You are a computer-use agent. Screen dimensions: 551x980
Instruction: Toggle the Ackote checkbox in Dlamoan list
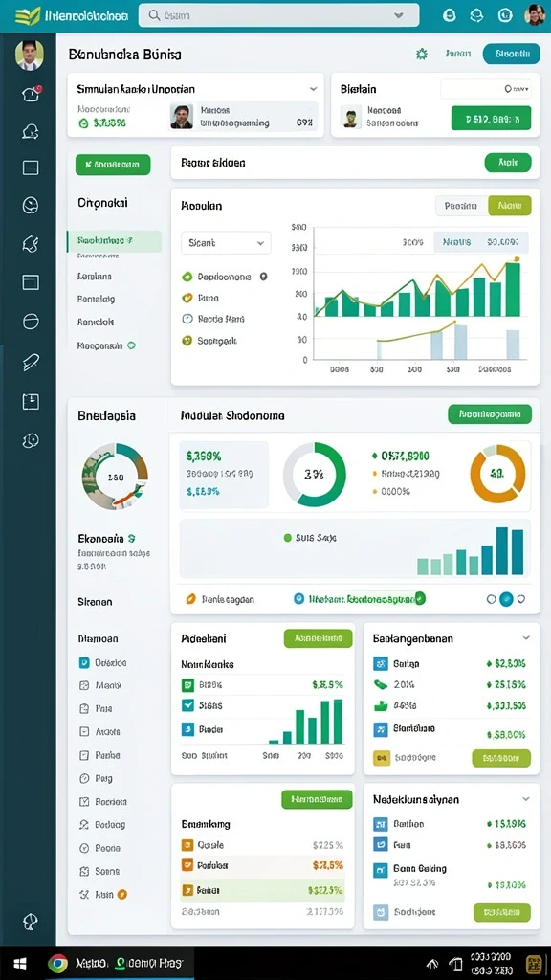(84, 731)
